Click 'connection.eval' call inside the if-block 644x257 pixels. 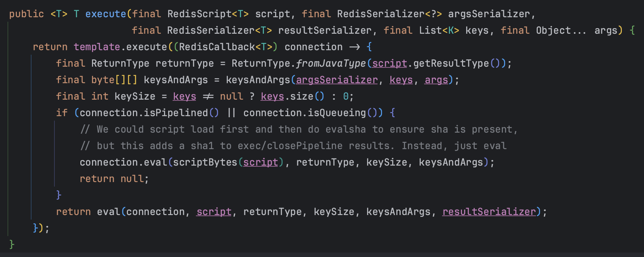123,162
